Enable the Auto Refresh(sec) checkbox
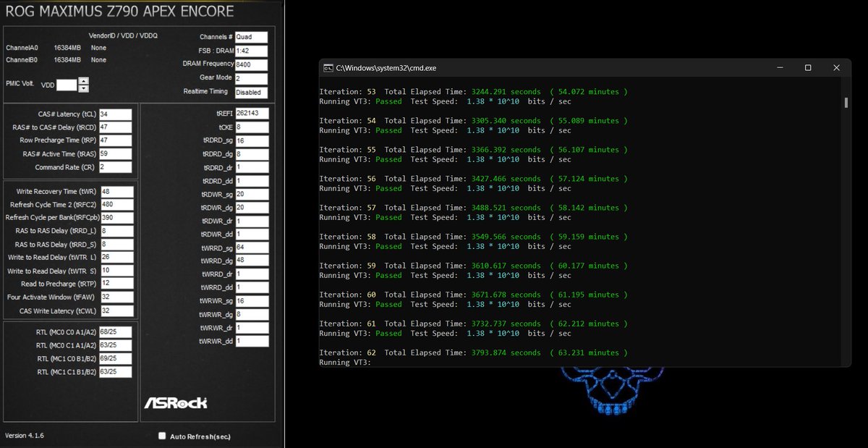The image size is (868, 448). coord(162,436)
